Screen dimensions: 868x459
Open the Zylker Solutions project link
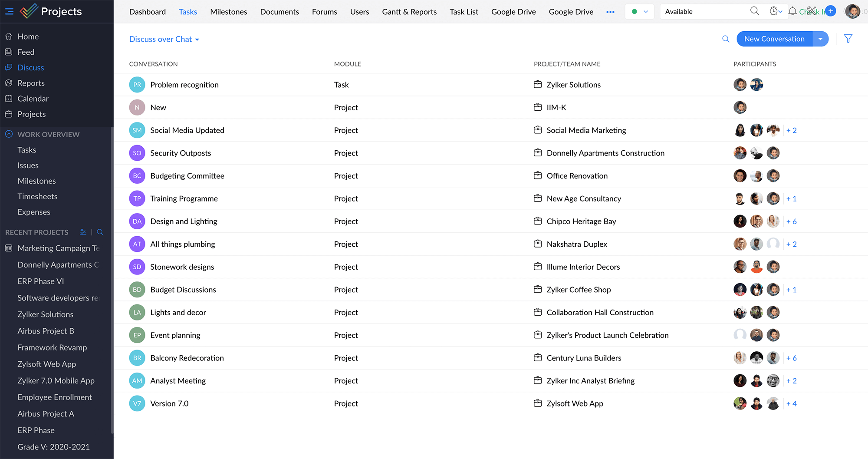pos(573,85)
